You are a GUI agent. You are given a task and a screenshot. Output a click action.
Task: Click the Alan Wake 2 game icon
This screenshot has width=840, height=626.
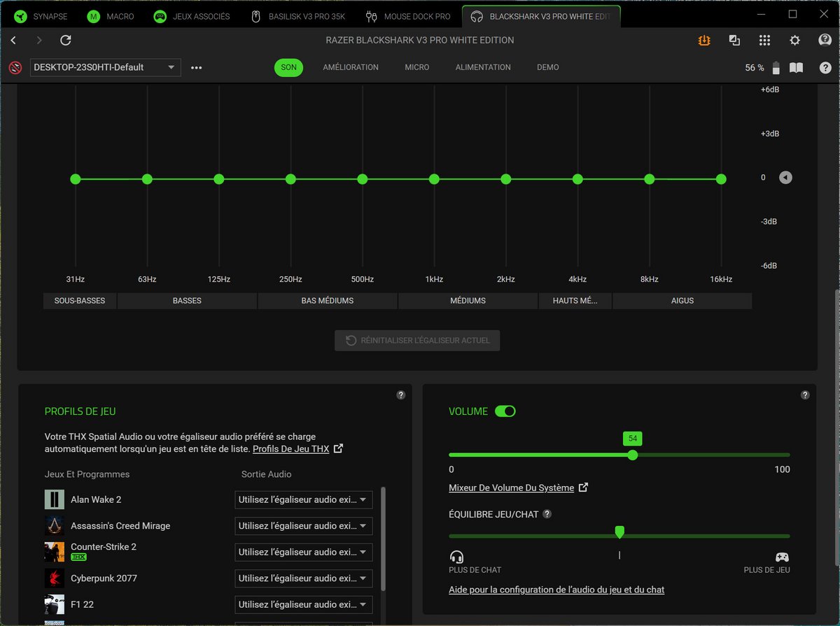coord(55,499)
